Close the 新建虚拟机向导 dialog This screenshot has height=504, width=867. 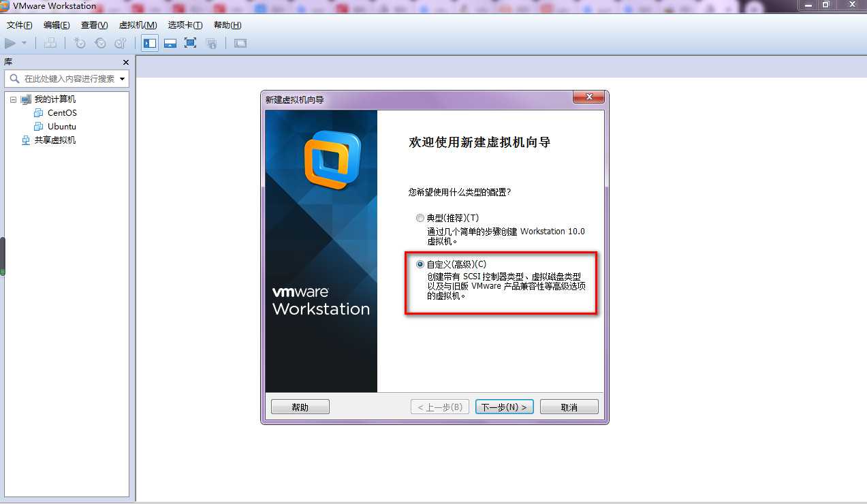(x=588, y=98)
